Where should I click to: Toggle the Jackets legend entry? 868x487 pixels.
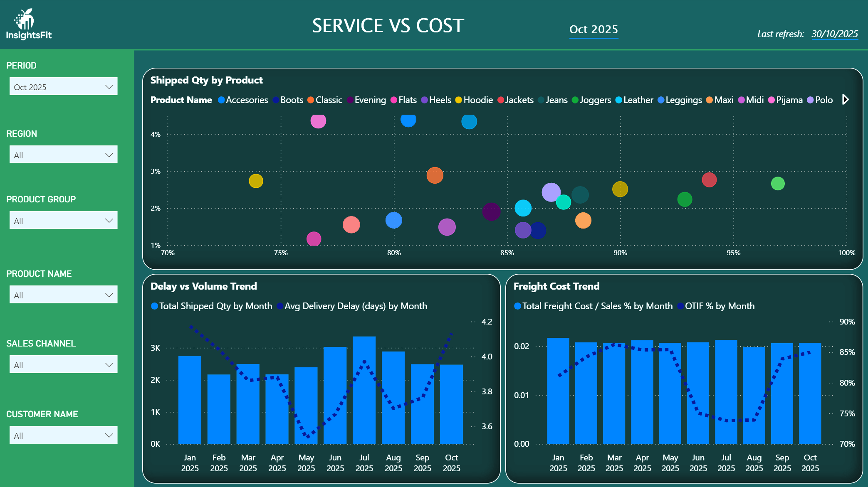pos(519,100)
